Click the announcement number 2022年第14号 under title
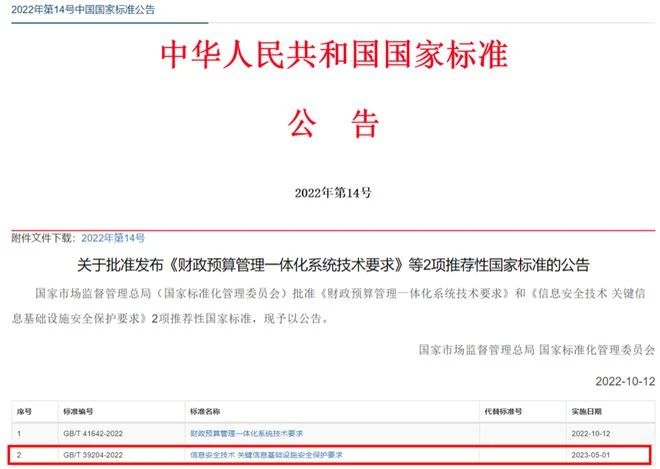Screen dimensions: 660x469 [x=333, y=193]
